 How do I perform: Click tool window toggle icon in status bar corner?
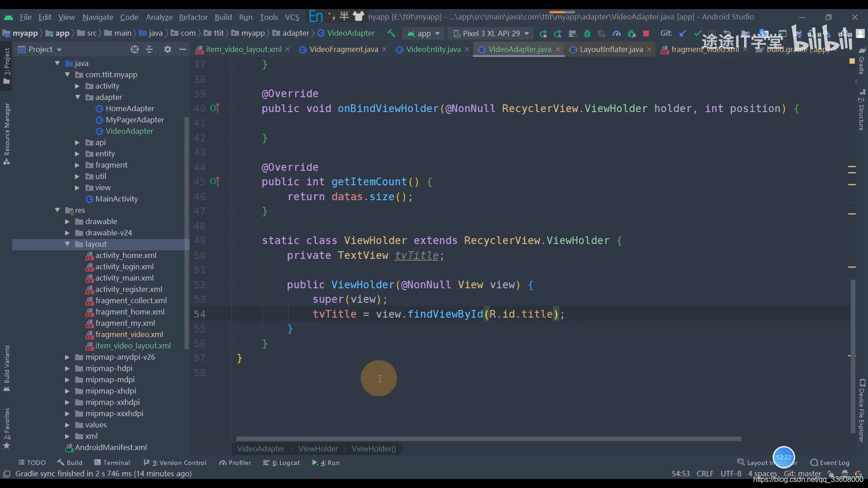click(7, 474)
